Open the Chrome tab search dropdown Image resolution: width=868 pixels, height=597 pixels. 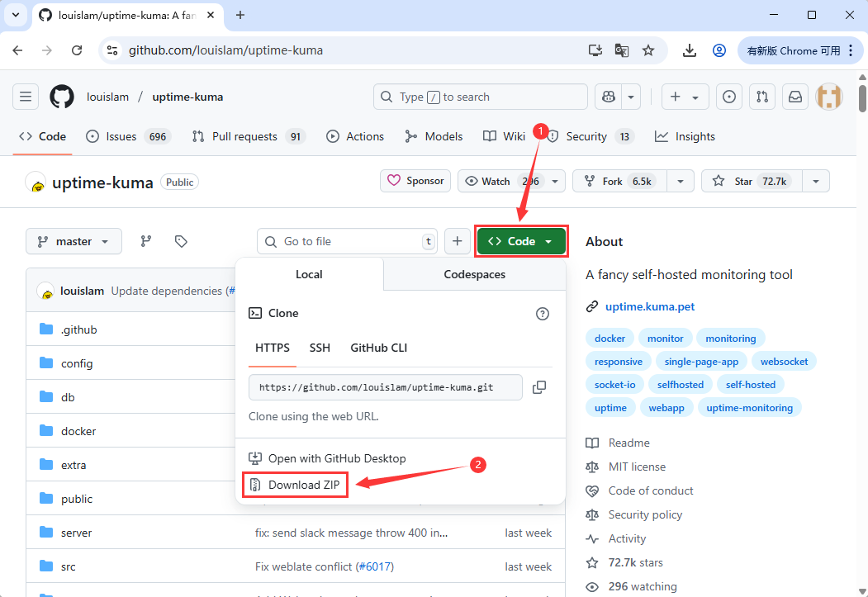click(x=16, y=15)
